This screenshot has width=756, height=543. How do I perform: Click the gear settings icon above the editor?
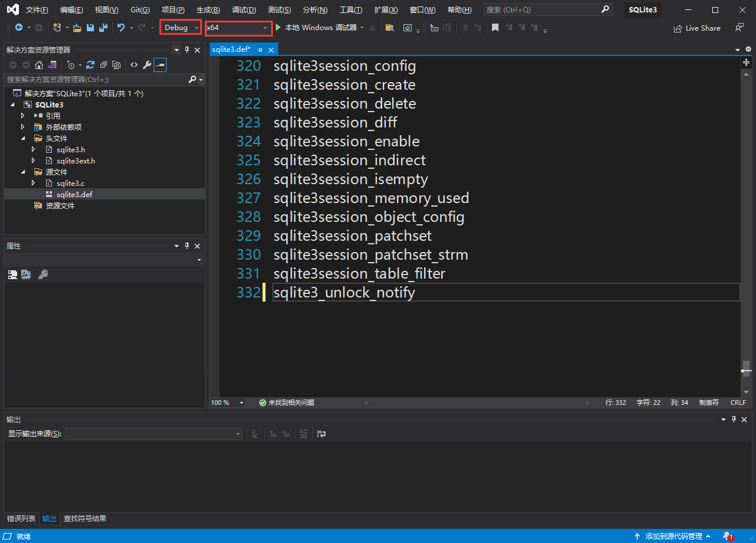click(748, 50)
